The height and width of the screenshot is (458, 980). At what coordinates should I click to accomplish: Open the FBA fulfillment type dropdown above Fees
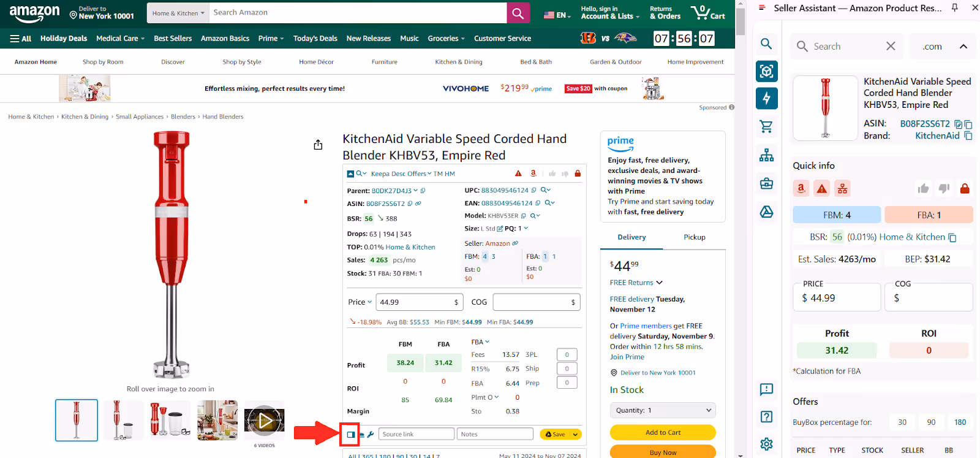[x=480, y=342]
